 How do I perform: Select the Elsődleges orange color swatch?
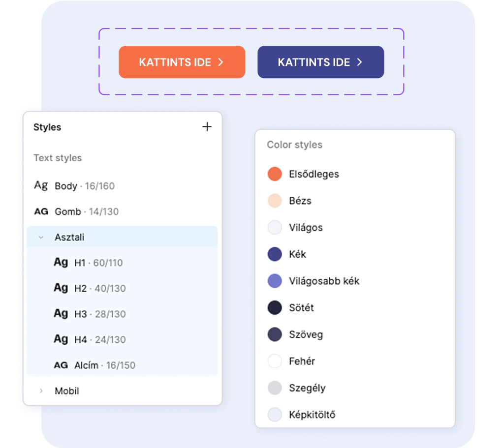(275, 174)
